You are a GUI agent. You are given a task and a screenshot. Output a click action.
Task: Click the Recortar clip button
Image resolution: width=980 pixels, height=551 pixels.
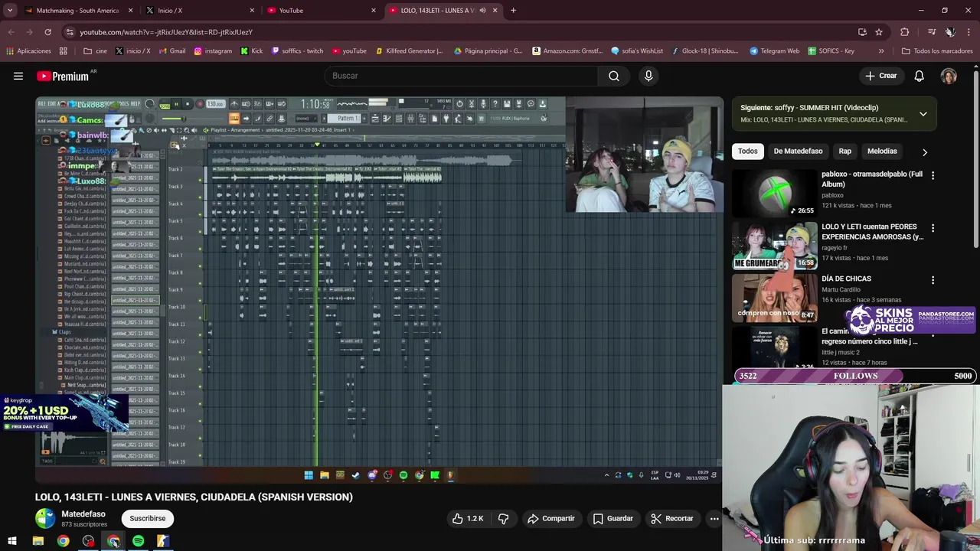(x=671, y=518)
